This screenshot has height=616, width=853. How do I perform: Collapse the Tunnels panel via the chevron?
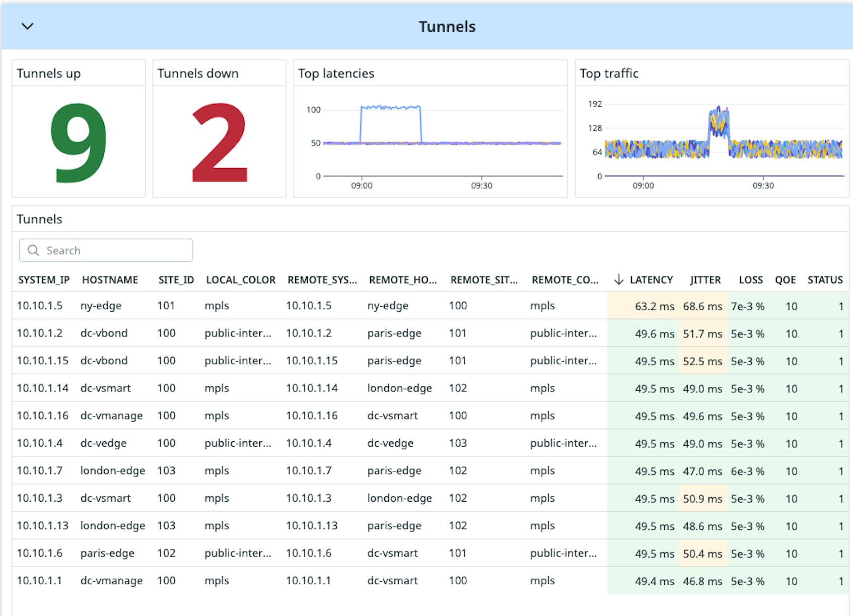tap(28, 27)
